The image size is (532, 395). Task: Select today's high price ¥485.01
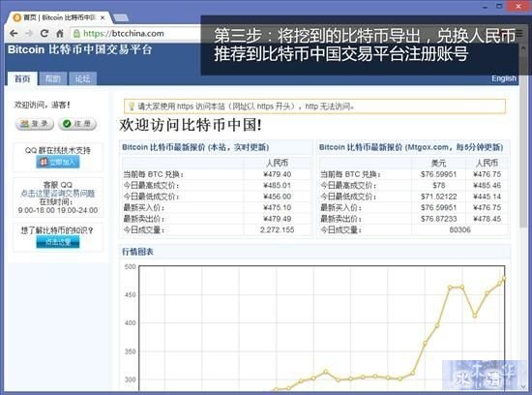point(278,186)
